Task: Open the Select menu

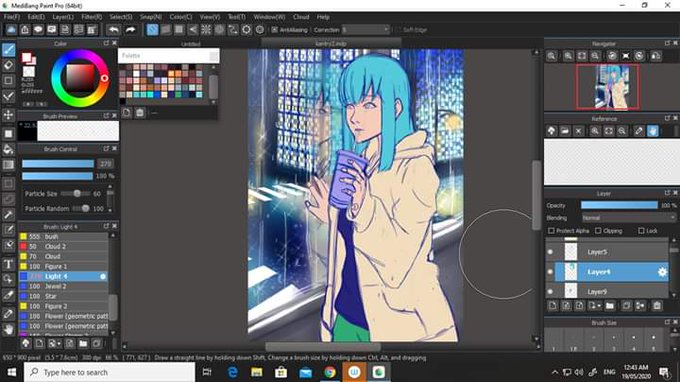Action: click(x=121, y=17)
